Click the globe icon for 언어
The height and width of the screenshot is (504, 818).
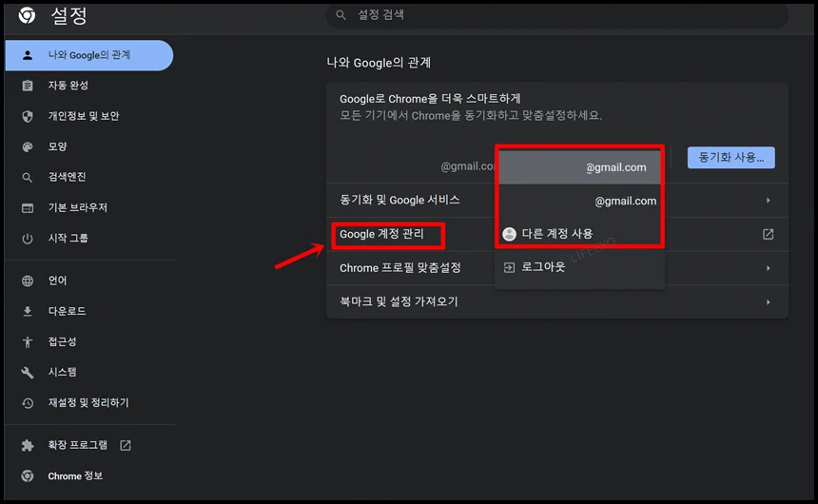[28, 281]
